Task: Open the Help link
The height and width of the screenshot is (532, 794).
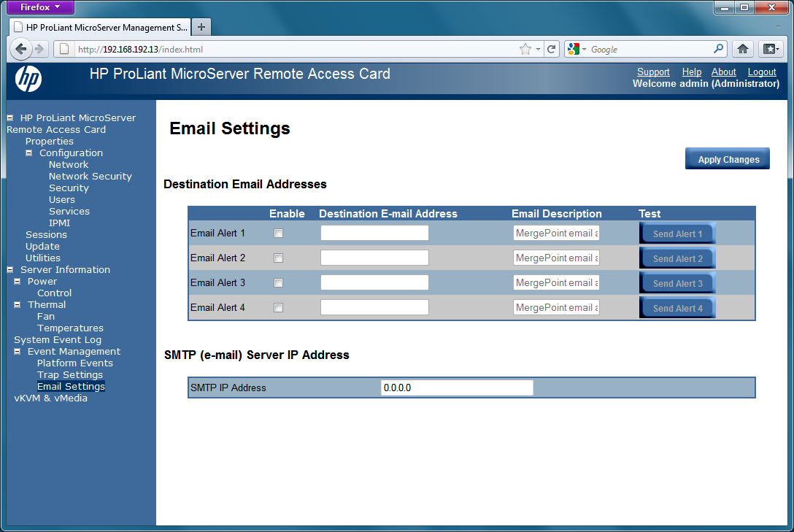Action: [692, 72]
